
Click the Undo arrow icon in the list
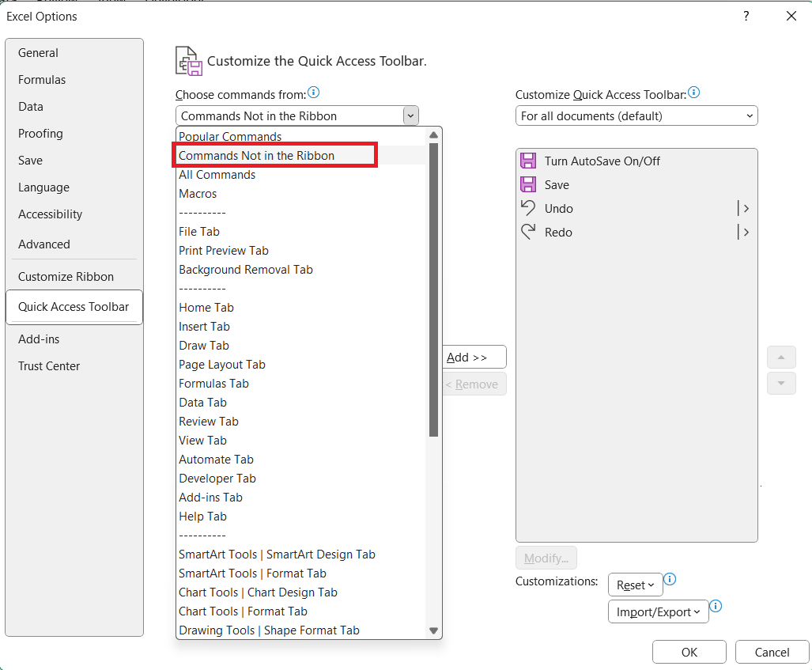pos(527,208)
